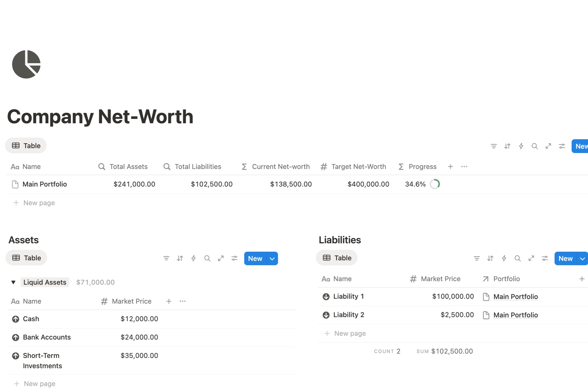The height and width of the screenshot is (392, 588).
Task: Add a property column after Progress
Action: pos(450,167)
